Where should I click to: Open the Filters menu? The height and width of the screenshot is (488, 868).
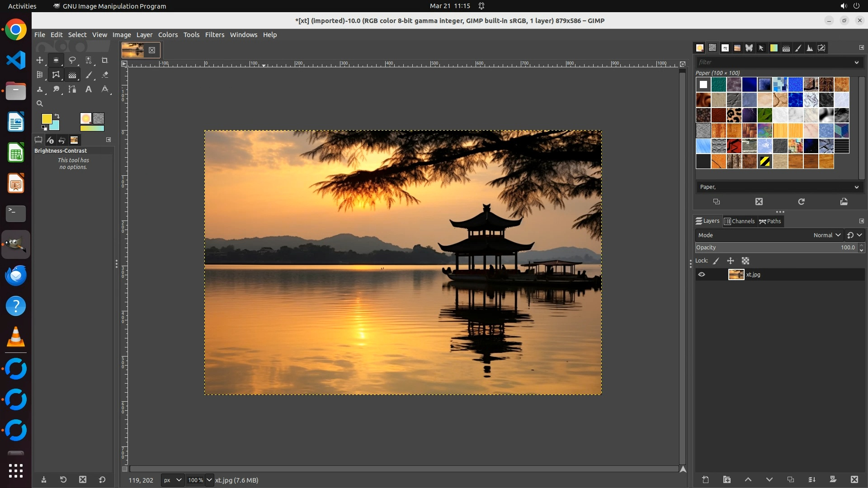click(x=214, y=35)
